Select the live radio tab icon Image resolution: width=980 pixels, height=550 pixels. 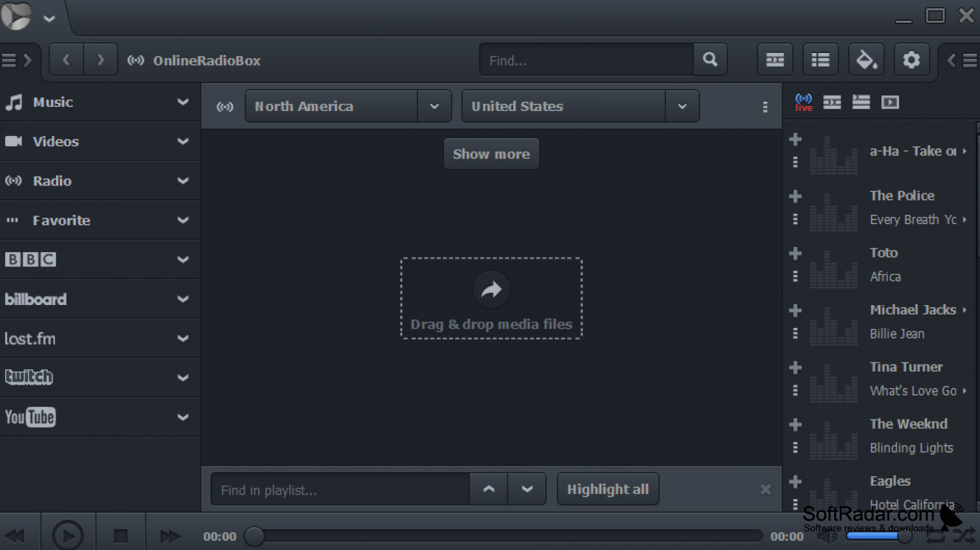click(x=804, y=102)
